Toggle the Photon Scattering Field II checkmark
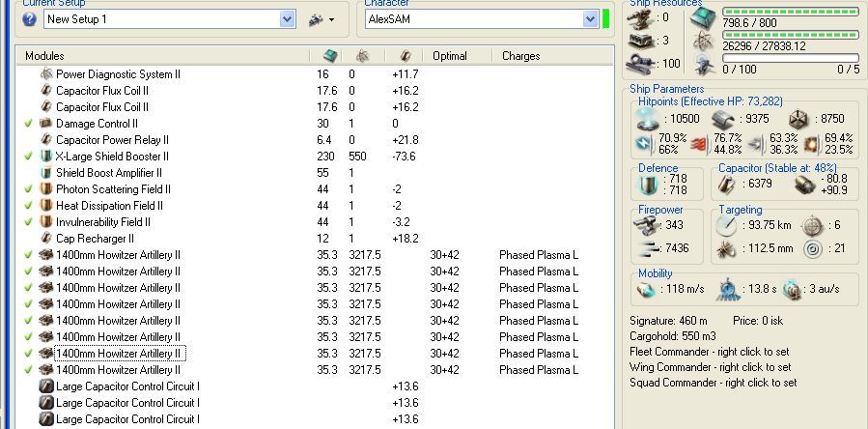The image size is (868, 429). (x=29, y=189)
